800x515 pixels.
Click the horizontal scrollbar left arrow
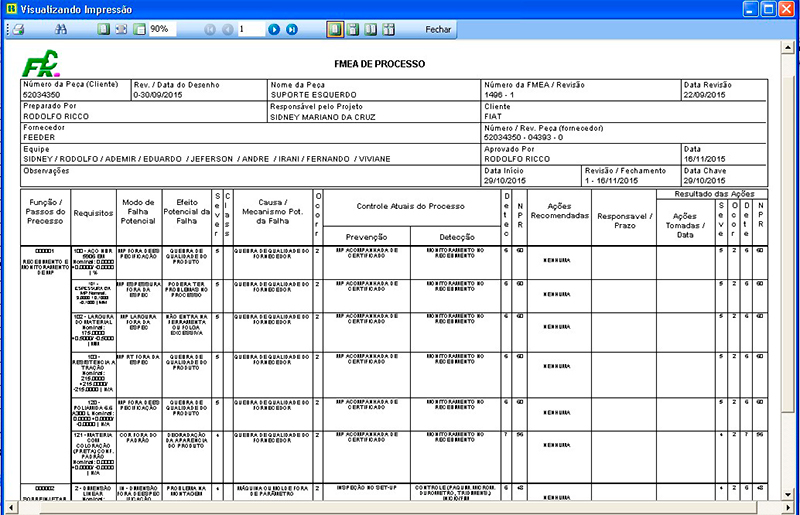tap(11, 507)
